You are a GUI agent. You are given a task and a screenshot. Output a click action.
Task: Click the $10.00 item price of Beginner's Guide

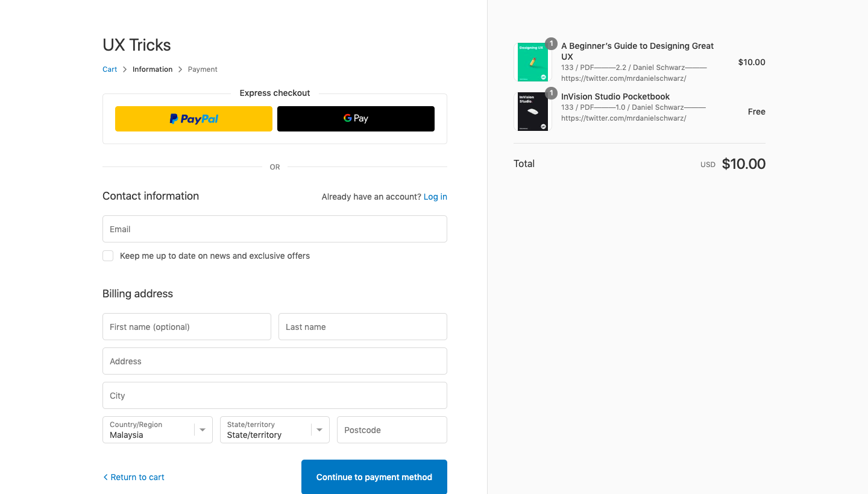(x=752, y=62)
